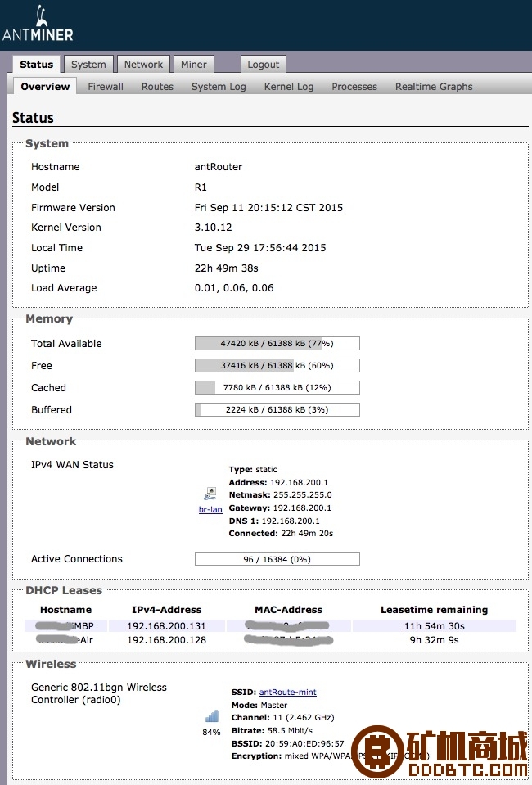Select the Overview sub-tab
The height and width of the screenshot is (785, 532).
pyautogui.click(x=45, y=87)
